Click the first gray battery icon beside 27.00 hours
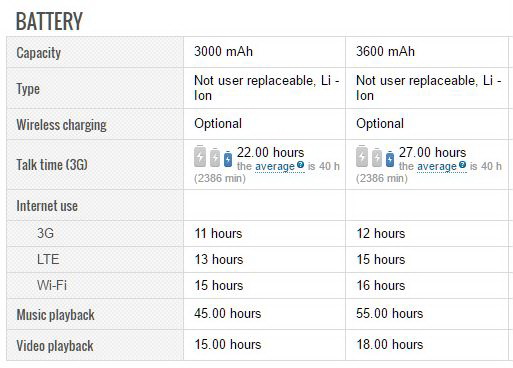The width and height of the screenshot is (513, 368). click(x=362, y=156)
